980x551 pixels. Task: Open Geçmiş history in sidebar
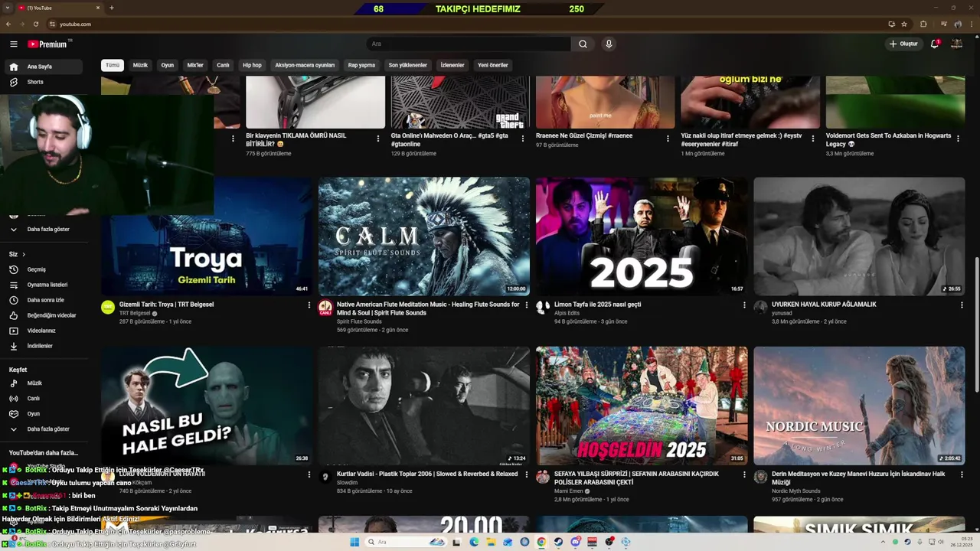[44, 269]
